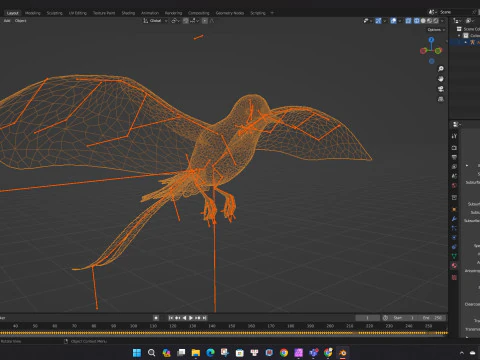
Task: Expand the selected armature row in outliner
Action: click(x=466, y=42)
